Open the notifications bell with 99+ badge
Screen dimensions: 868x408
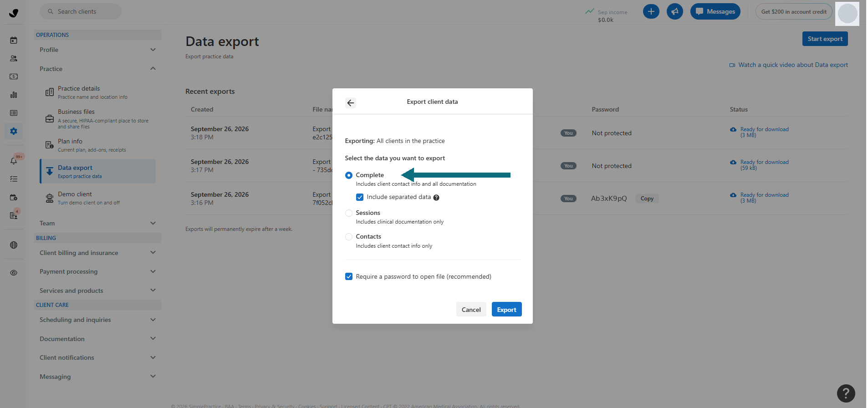(14, 161)
